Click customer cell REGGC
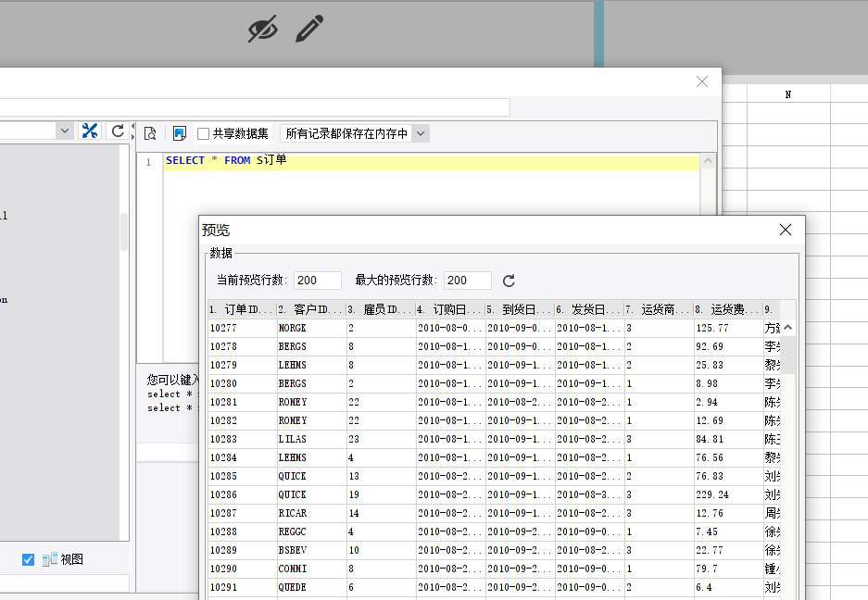868x600 pixels. 311,531
